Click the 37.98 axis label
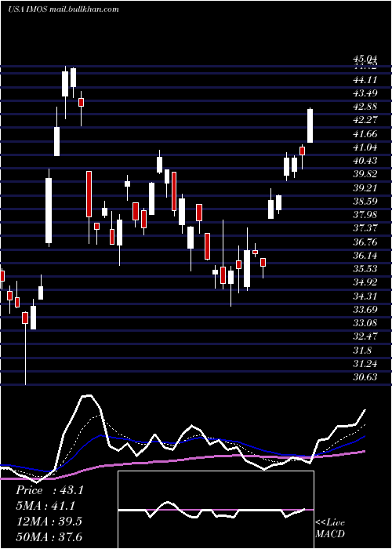Viewport: 392px width, 549px height. coord(365,215)
